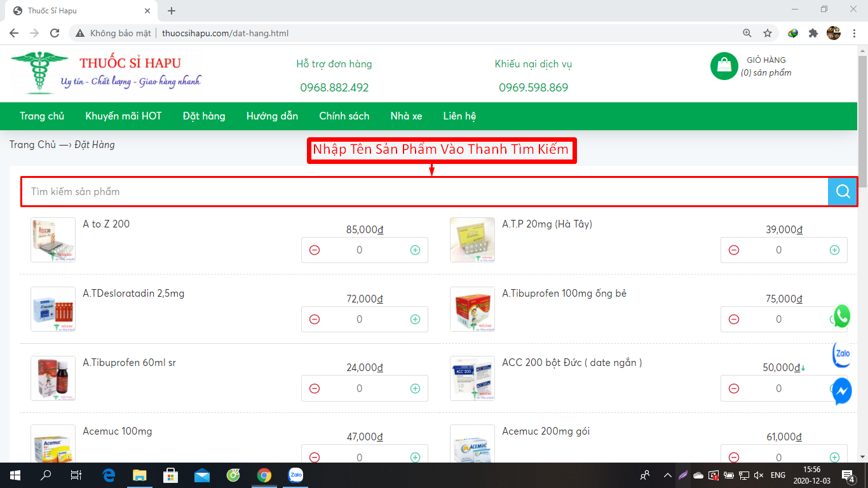868x488 pixels.
Task: Open Windows notification center icon
Action: pyautogui.click(x=848, y=475)
